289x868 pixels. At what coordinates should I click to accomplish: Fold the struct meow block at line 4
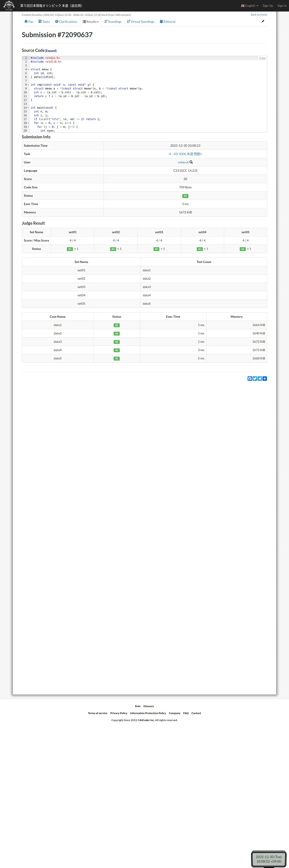(28, 69)
